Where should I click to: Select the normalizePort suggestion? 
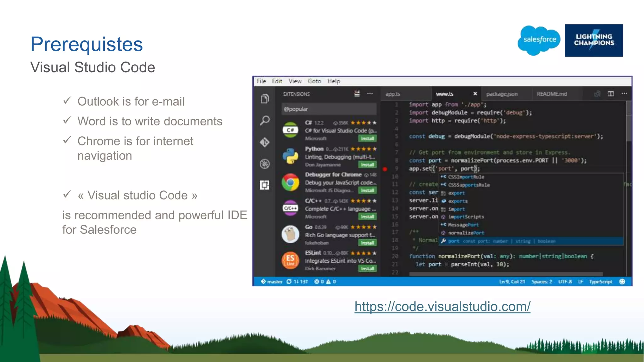(531, 233)
